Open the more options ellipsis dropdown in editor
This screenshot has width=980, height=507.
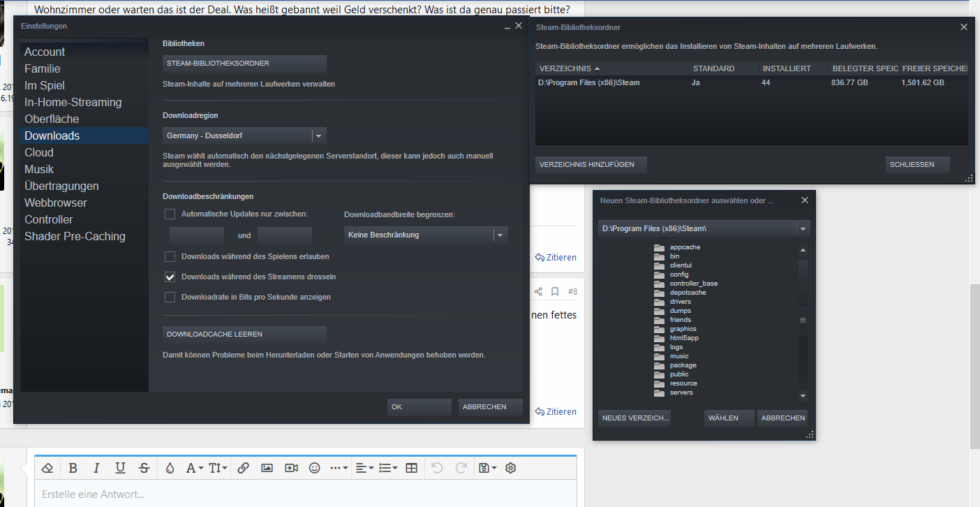pos(339,468)
